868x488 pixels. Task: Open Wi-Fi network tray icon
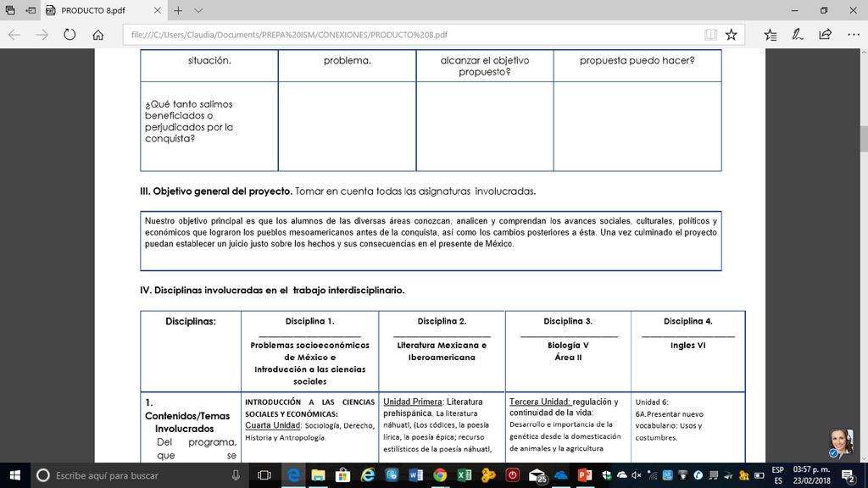(652, 475)
